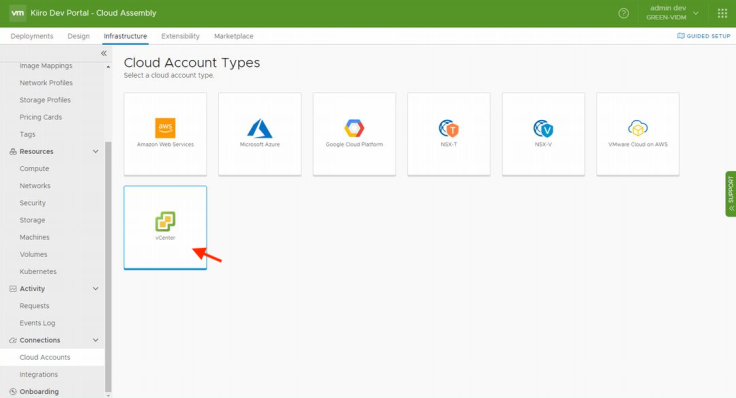Select the Amazon Web Services card
The width and height of the screenshot is (736, 398).
(x=165, y=134)
